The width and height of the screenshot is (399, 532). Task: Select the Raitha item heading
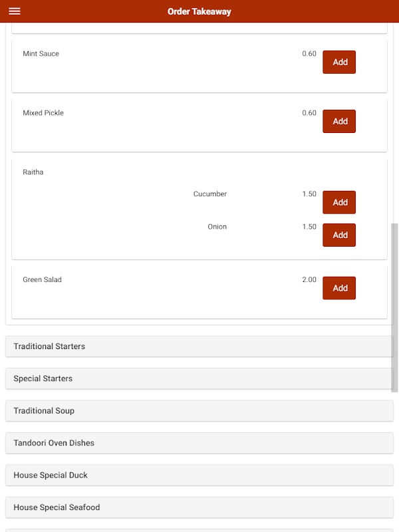33,172
